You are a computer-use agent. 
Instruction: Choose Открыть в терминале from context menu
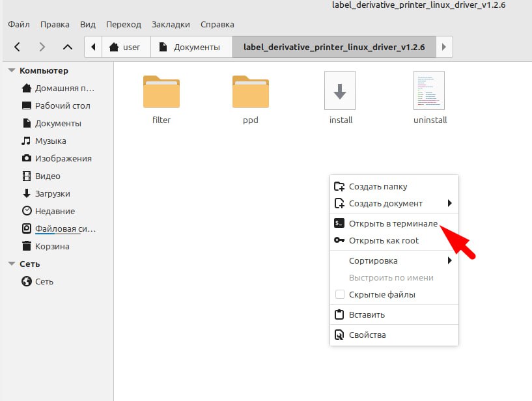pyautogui.click(x=393, y=223)
